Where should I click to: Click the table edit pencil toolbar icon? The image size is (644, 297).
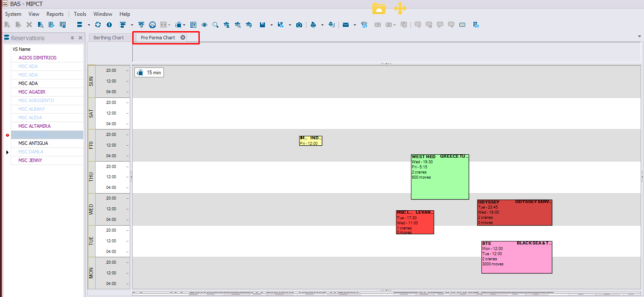pyautogui.click(x=51, y=25)
